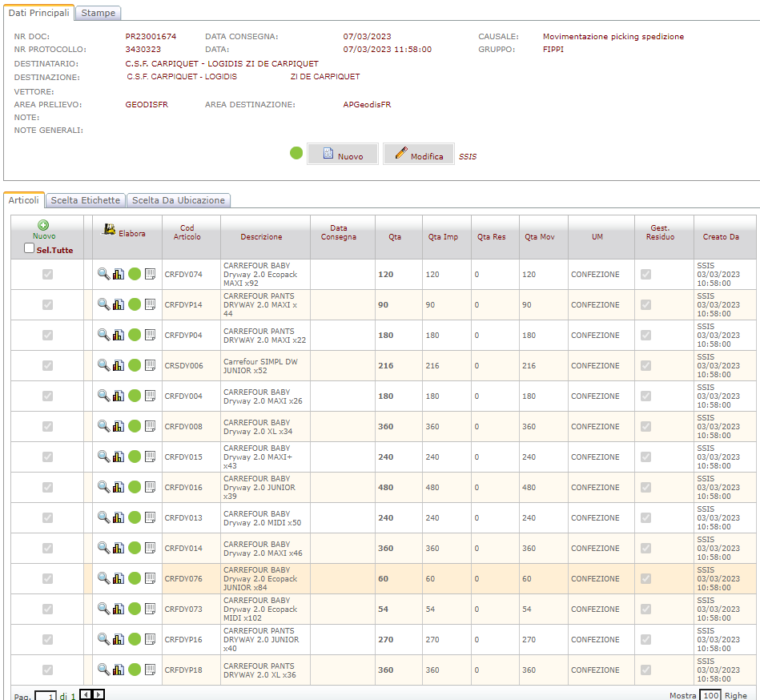Screen dimensions: 760x700
Task: Click magnifier icon for CRFDY076 row
Action: (103, 577)
